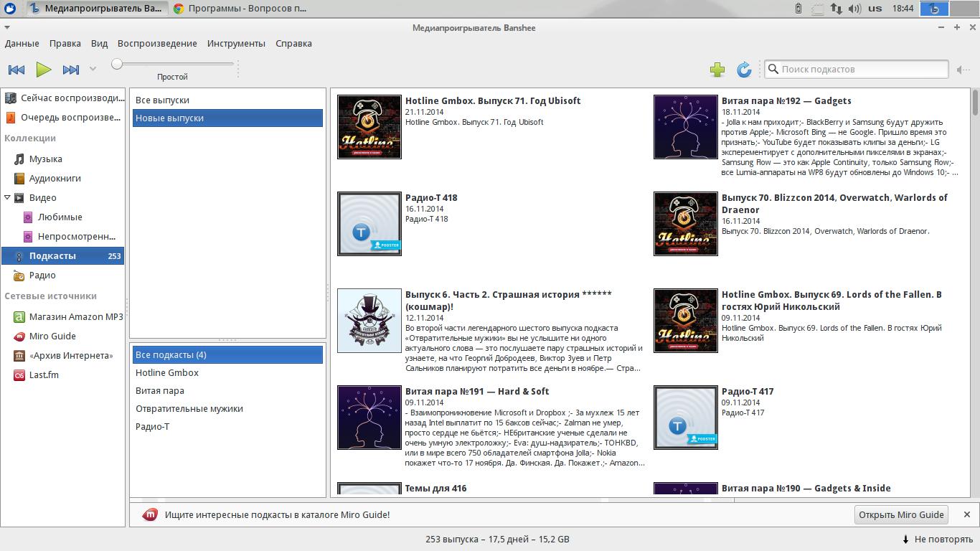Open the Воспроизведение menu

[x=157, y=43]
